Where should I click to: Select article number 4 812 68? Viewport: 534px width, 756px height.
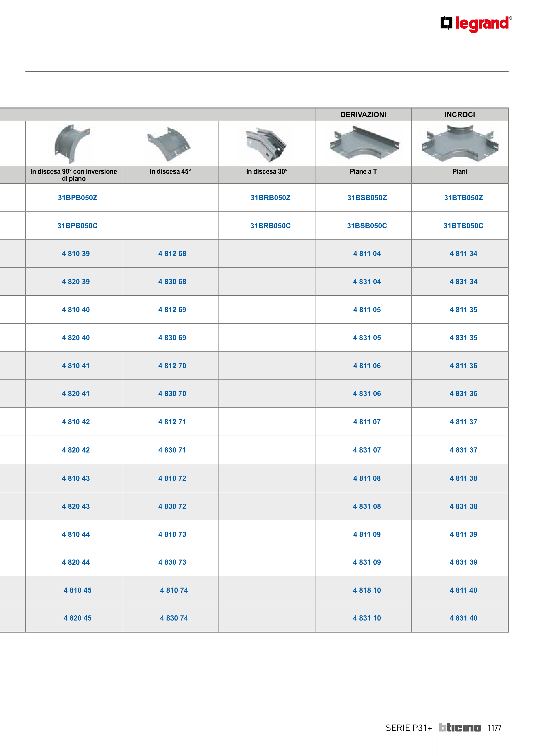[172, 254]
